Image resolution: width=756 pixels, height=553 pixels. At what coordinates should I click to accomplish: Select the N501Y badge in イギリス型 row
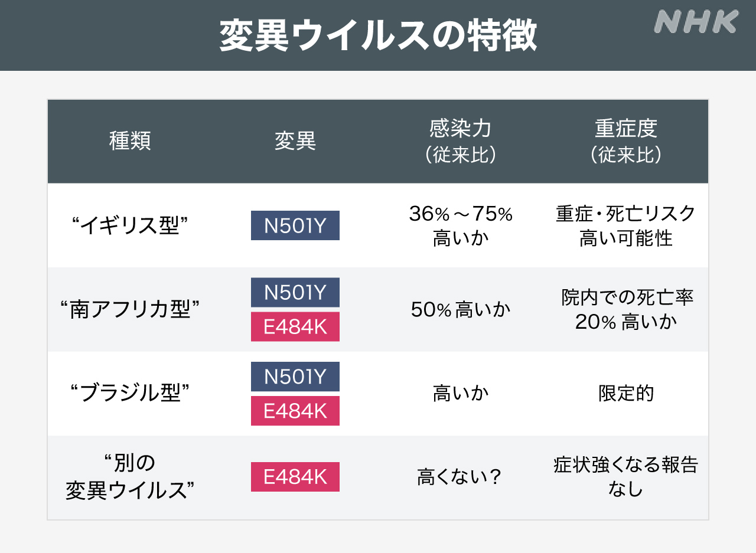295,225
